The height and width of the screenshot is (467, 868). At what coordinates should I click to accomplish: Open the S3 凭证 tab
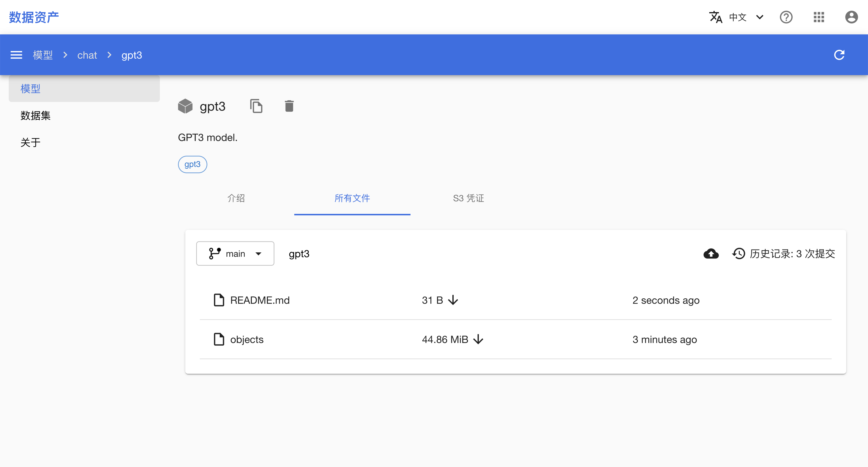[x=468, y=198]
